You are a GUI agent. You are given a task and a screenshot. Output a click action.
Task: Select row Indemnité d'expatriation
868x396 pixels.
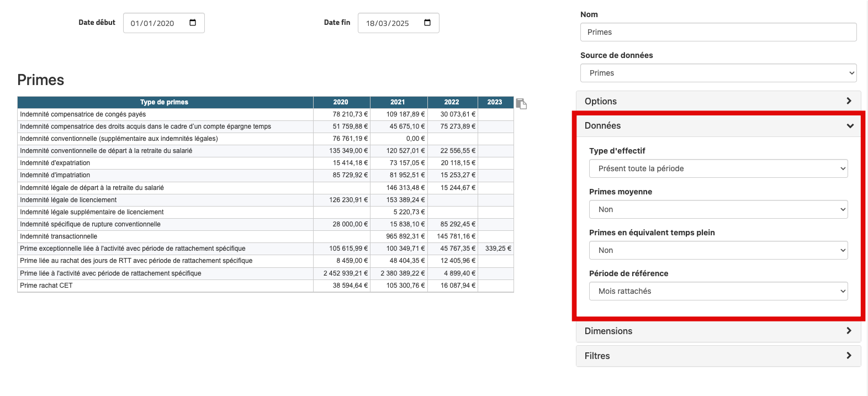(x=266, y=163)
